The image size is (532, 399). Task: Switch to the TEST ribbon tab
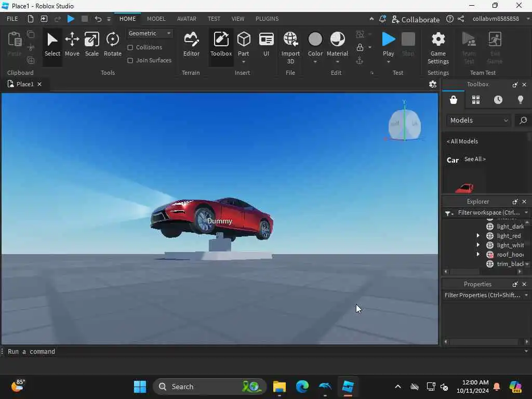click(x=214, y=19)
